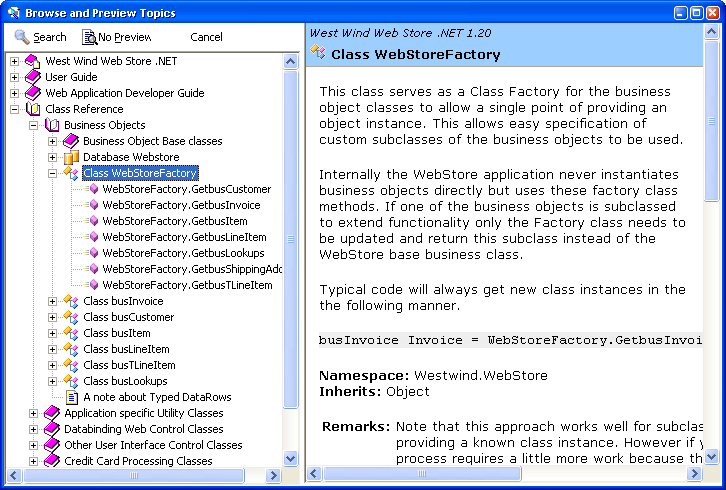The width and height of the screenshot is (726, 490).
Task: Click the preview pane horizontal scrollbar thumb
Action: point(422,473)
